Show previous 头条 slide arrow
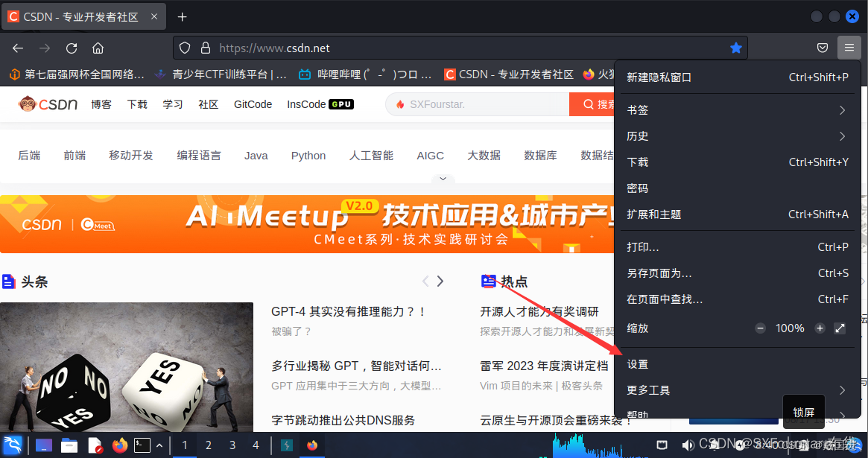The image size is (868, 458). [425, 281]
